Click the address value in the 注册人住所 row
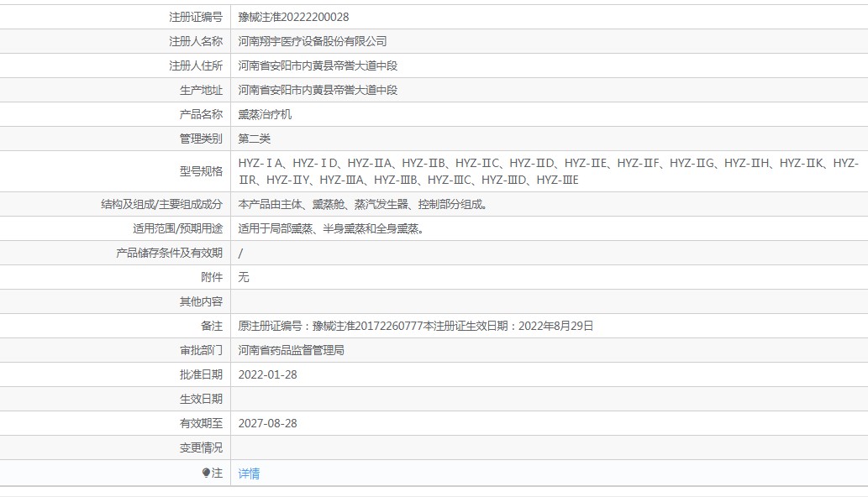This screenshot has height=497, width=868. (318, 65)
